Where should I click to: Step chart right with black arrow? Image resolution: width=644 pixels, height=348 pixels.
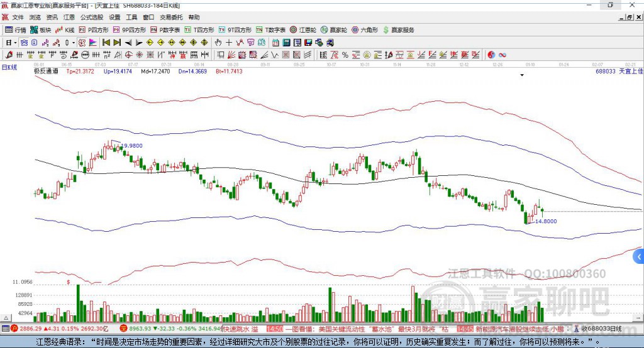tap(139, 43)
